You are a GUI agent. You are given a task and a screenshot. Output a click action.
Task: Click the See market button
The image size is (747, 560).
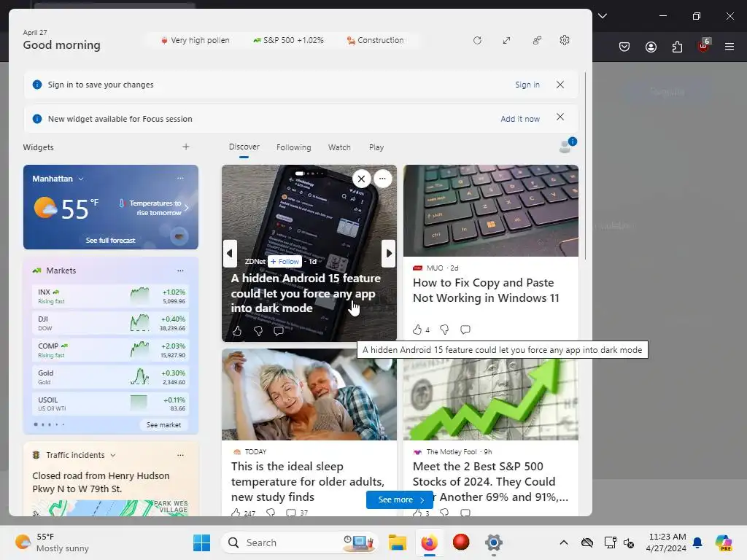163,425
